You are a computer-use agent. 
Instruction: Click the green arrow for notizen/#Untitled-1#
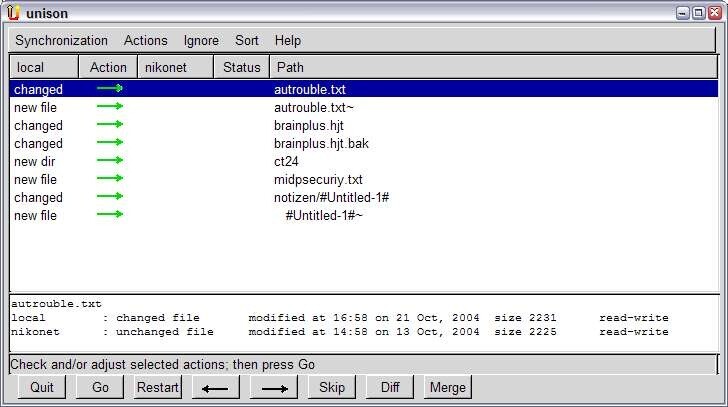click(110, 196)
